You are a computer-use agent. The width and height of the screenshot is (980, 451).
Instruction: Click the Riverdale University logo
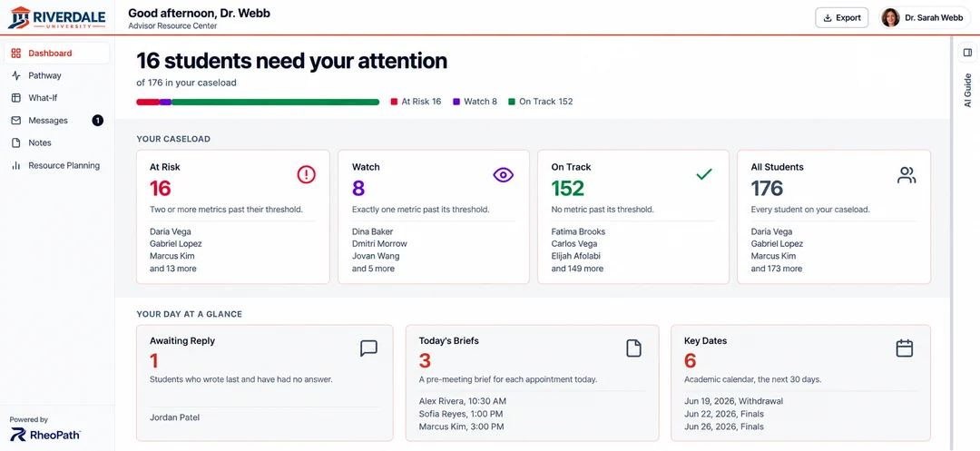point(57,17)
